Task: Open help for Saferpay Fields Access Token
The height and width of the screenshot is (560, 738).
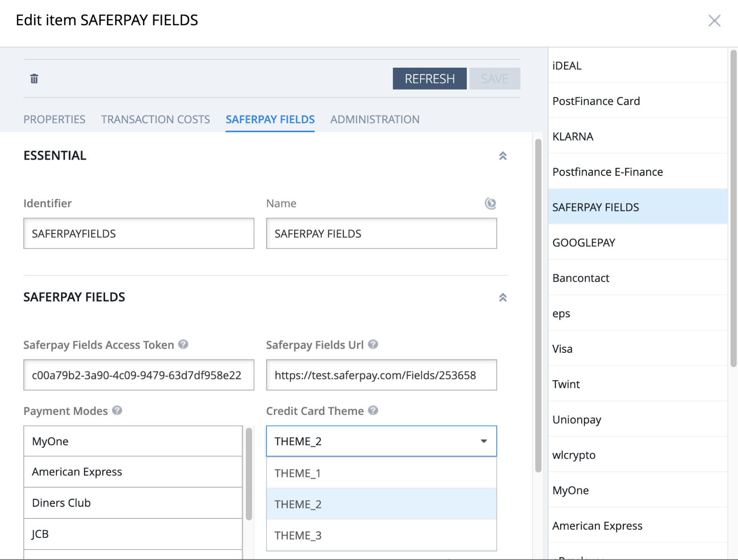Action: (183, 344)
